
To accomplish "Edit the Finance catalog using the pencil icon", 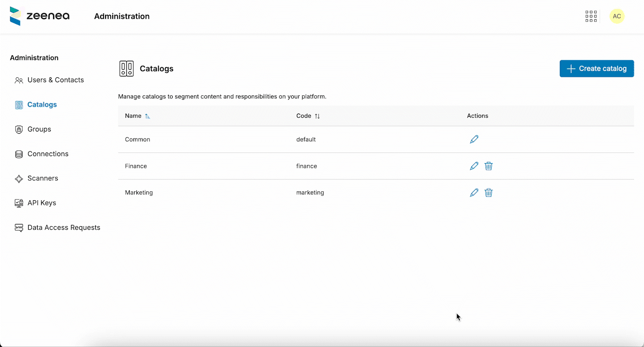I will pos(474,166).
